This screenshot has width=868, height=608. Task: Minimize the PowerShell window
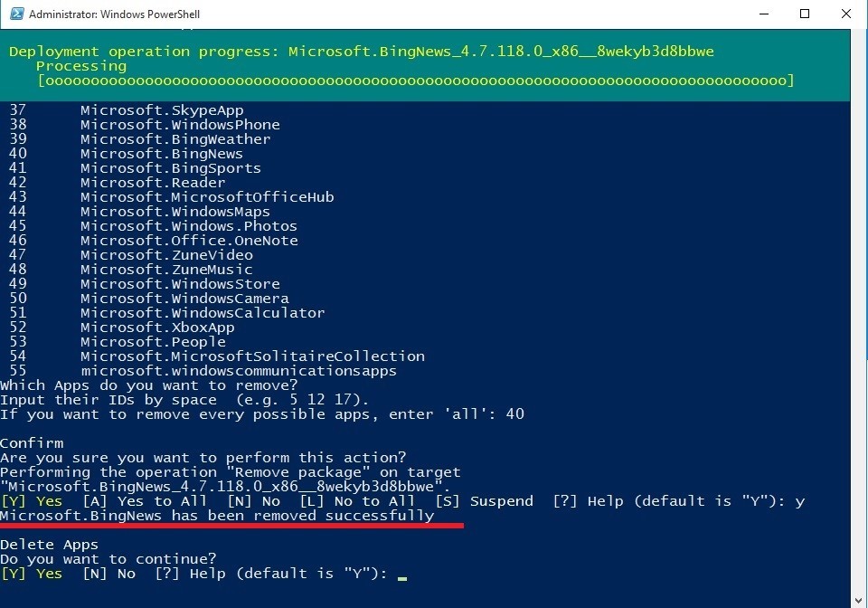(x=763, y=14)
